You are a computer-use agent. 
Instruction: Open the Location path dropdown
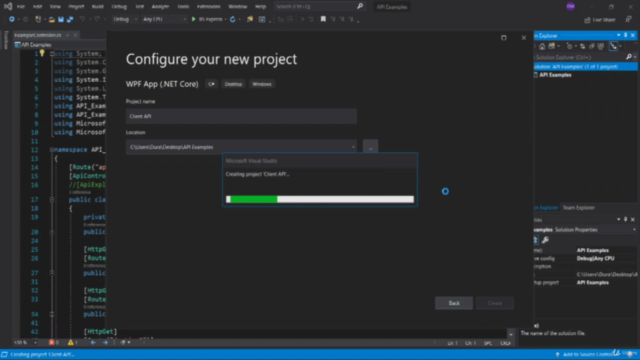point(353,147)
